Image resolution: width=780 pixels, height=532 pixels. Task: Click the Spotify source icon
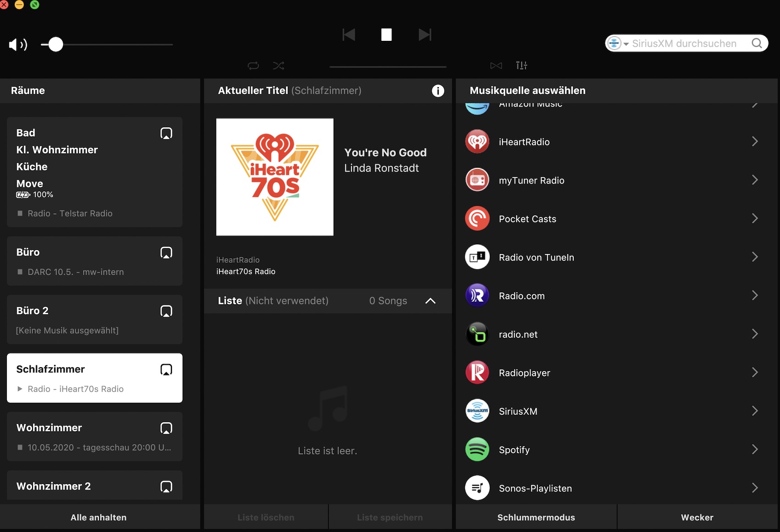click(x=477, y=450)
